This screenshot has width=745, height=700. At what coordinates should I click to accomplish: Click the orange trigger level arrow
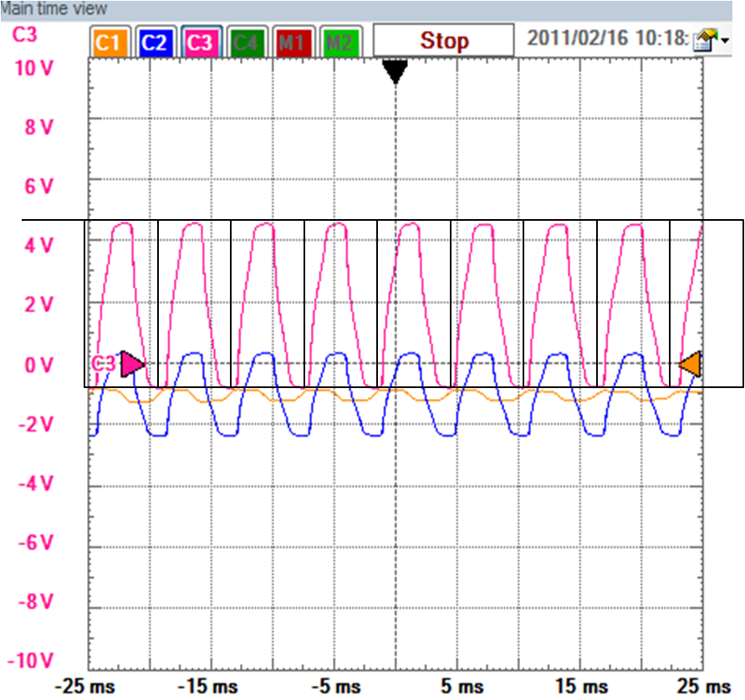tap(691, 364)
